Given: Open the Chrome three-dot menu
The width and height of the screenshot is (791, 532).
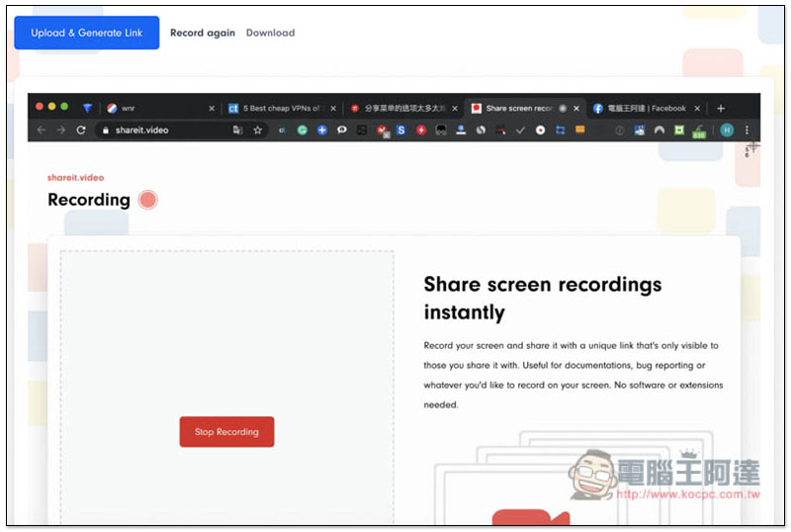Looking at the screenshot, I should [747, 131].
